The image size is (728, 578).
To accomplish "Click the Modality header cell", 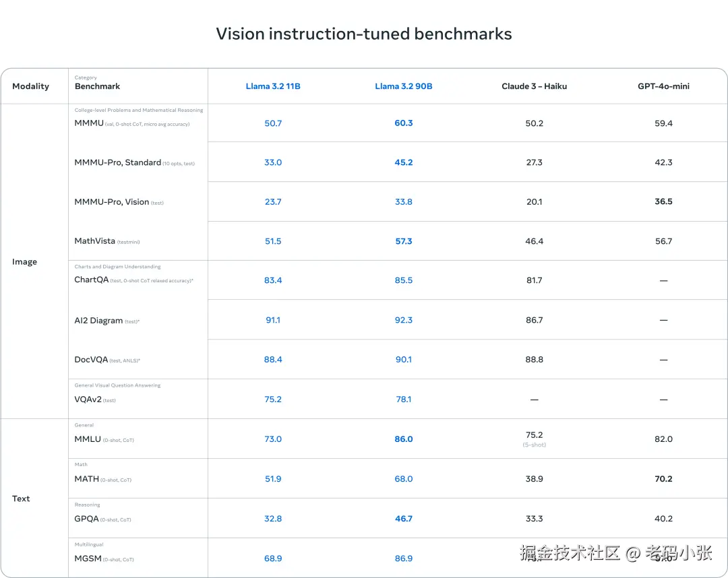I will point(30,86).
